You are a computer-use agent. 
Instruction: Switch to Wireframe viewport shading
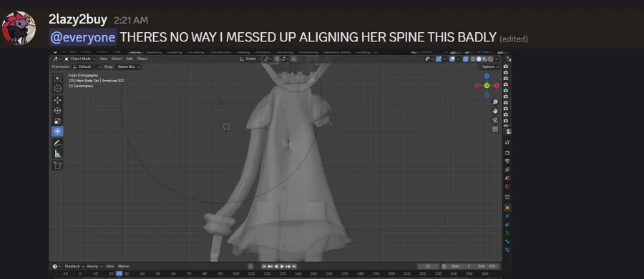(473, 59)
